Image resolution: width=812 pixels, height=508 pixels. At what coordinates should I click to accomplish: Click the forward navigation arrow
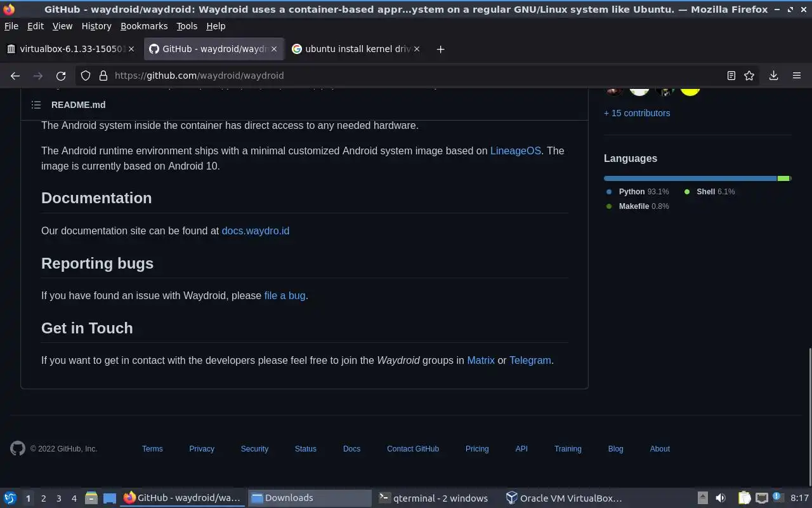(x=38, y=76)
